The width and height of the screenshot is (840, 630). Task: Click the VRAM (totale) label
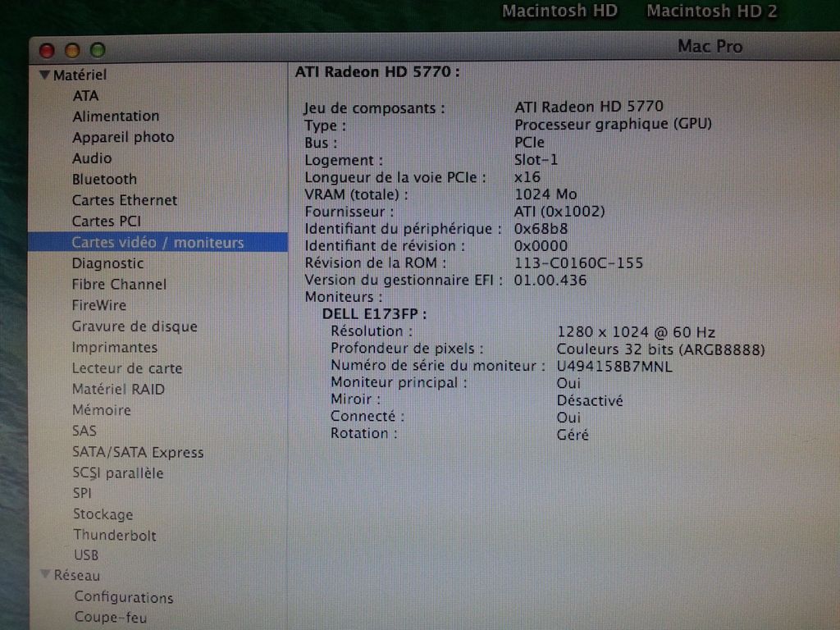coord(356,194)
